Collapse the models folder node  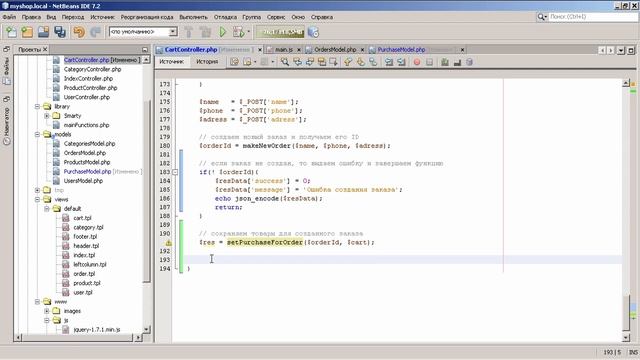point(37,134)
